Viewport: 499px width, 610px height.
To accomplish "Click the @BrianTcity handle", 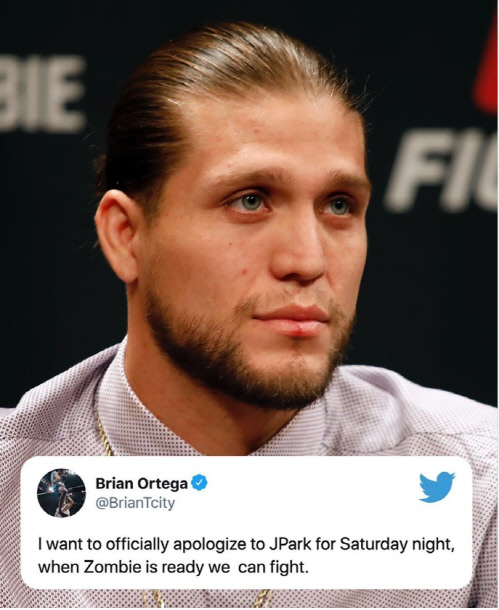I will tap(135, 503).
